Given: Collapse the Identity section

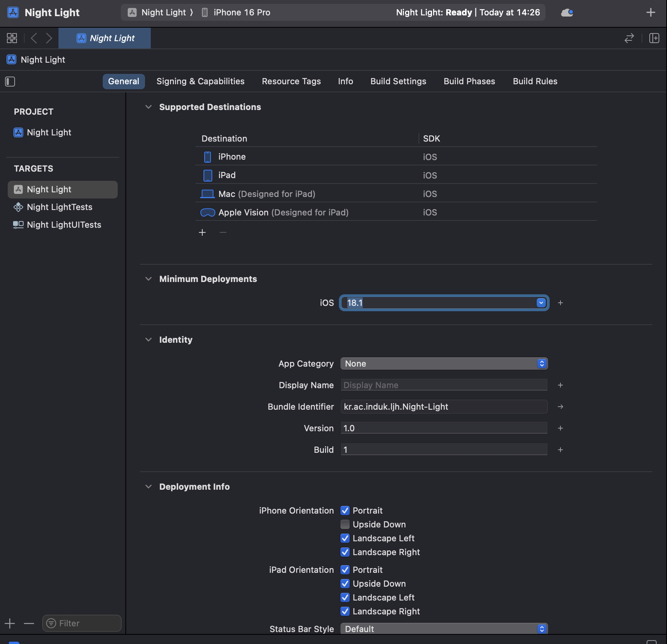Looking at the screenshot, I should [148, 340].
